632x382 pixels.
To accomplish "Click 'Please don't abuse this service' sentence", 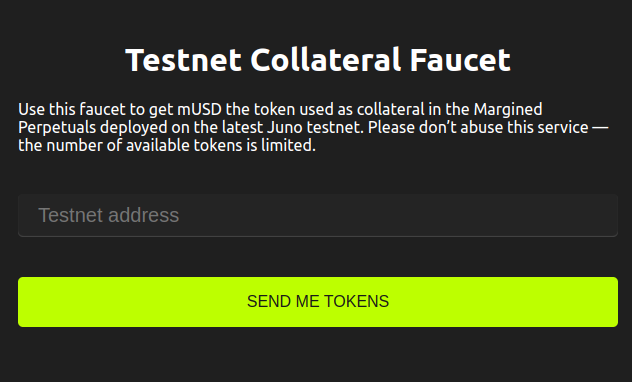I will pyautogui.click(x=478, y=127).
